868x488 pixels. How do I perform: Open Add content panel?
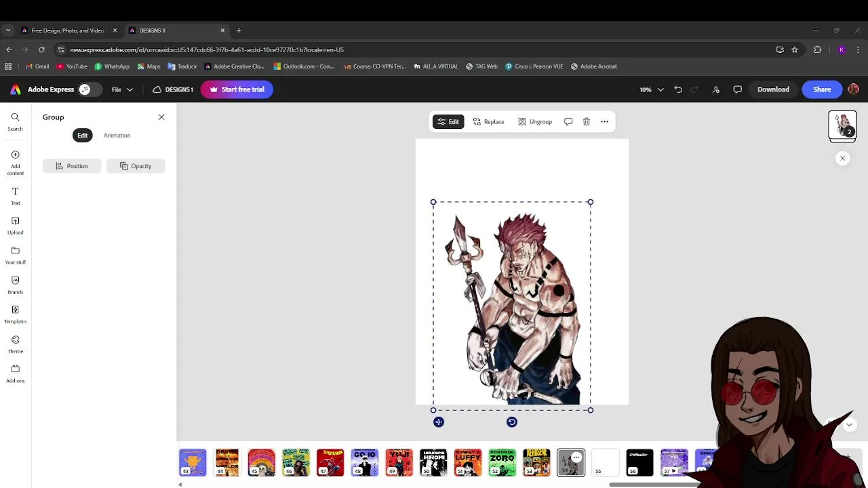pos(15,163)
